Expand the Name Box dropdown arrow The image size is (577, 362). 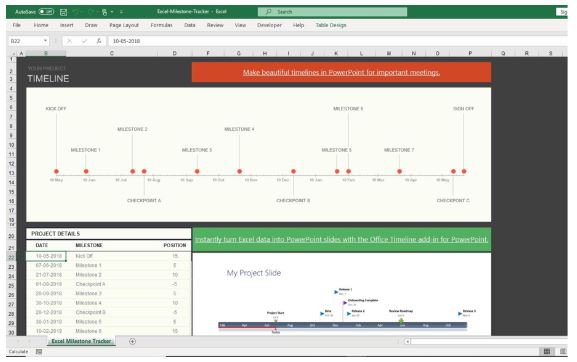45,41
